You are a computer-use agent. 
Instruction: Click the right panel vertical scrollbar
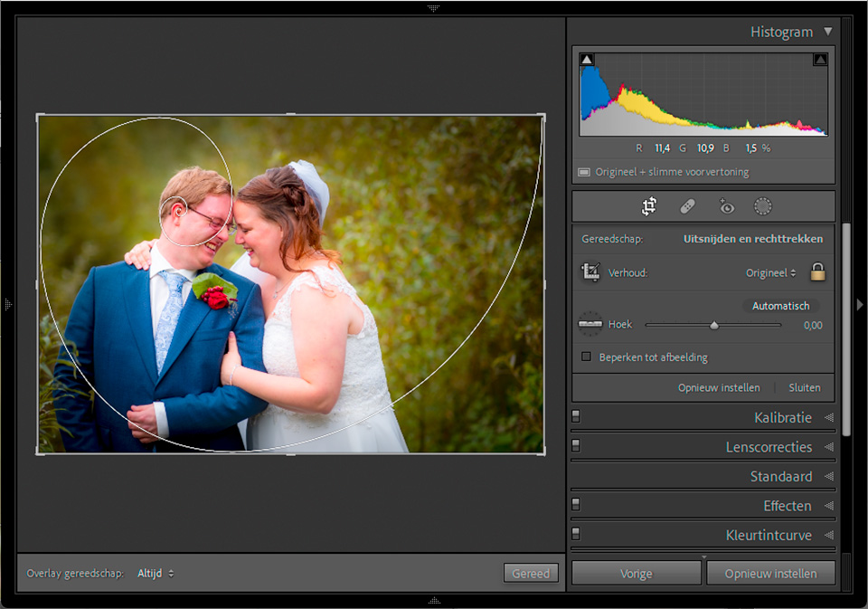pos(846,329)
